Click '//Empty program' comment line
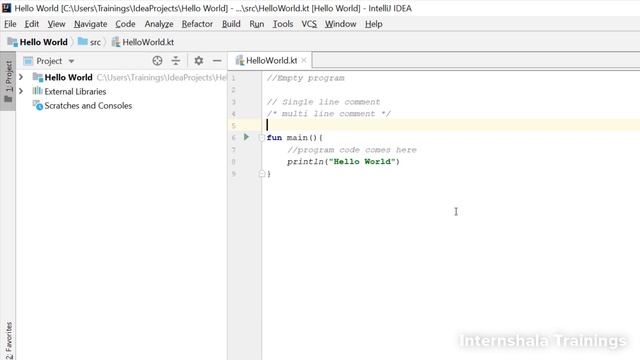640x360 pixels. coord(305,78)
